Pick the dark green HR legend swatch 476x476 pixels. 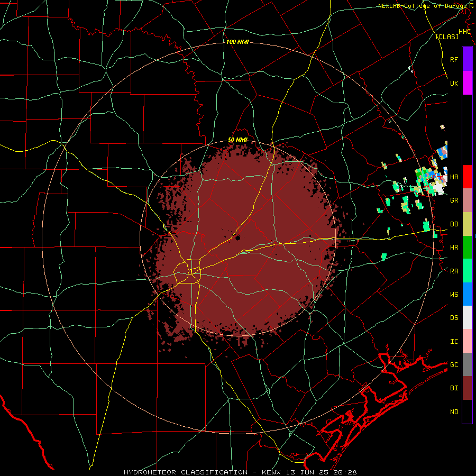tap(467, 248)
